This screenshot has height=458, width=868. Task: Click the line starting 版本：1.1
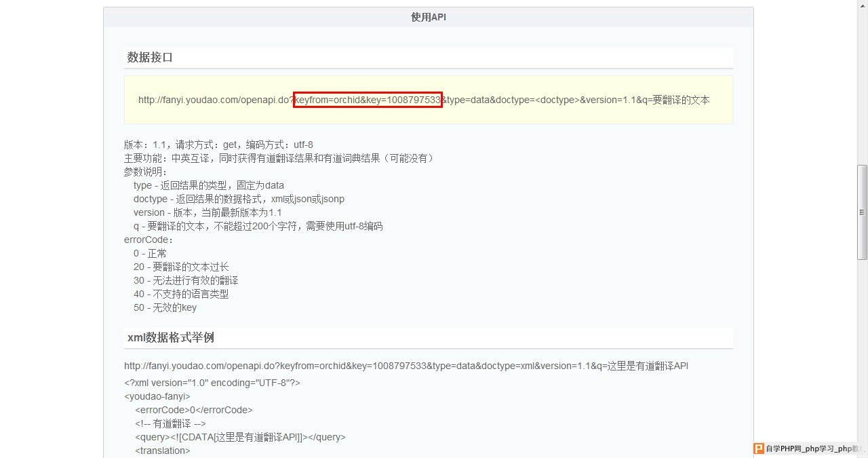click(218, 145)
